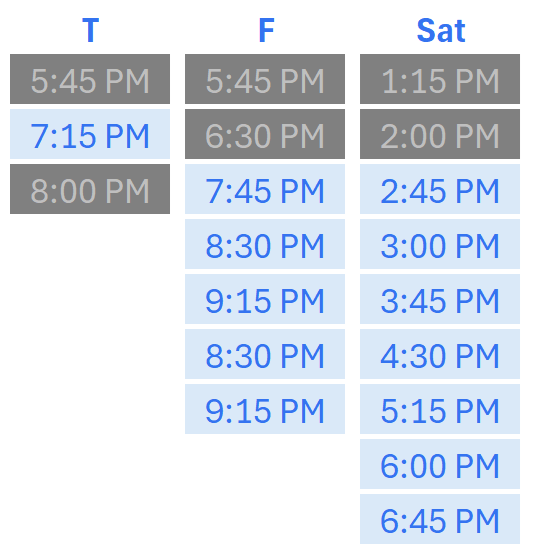
Task: Click the unavailable Saturday 2:00 PM slot
Action: coord(440,134)
